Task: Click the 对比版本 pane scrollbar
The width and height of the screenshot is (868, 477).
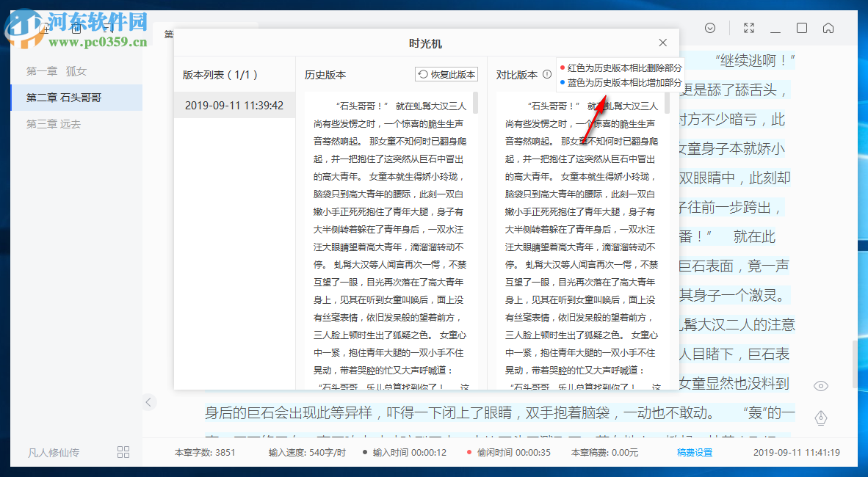Action: click(x=667, y=103)
